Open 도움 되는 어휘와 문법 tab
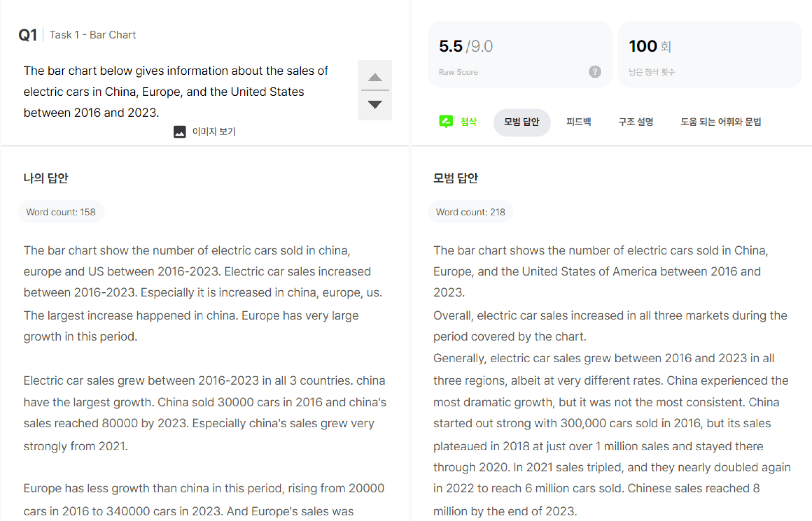 pyautogui.click(x=721, y=122)
